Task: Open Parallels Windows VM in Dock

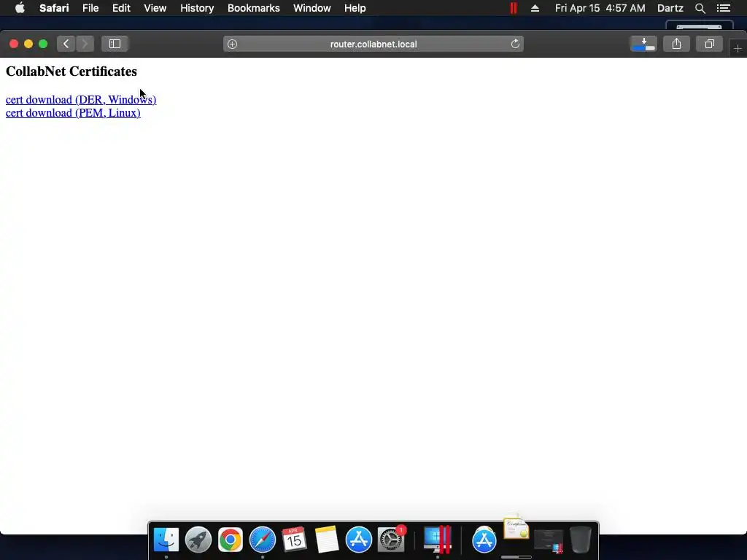Action: [x=438, y=540]
